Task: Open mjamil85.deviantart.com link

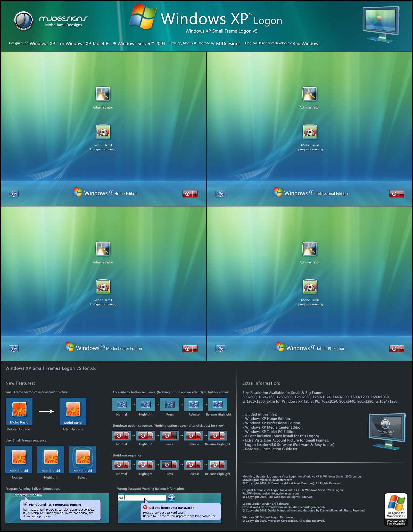Action: [276, 480]
